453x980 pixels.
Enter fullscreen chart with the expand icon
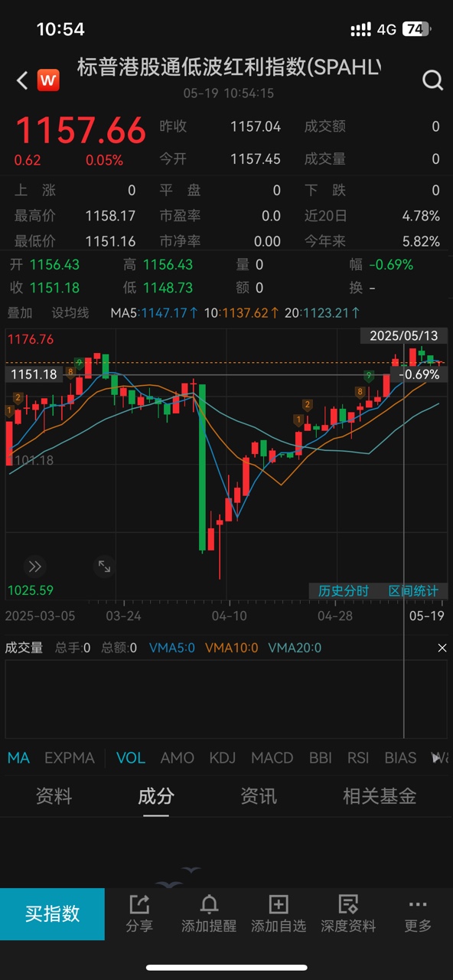click(x=104, y=567)
